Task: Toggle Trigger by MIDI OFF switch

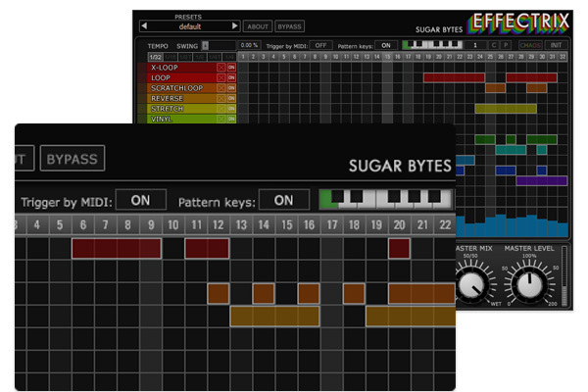Action: pyautogui.click(x=319, y=45)
